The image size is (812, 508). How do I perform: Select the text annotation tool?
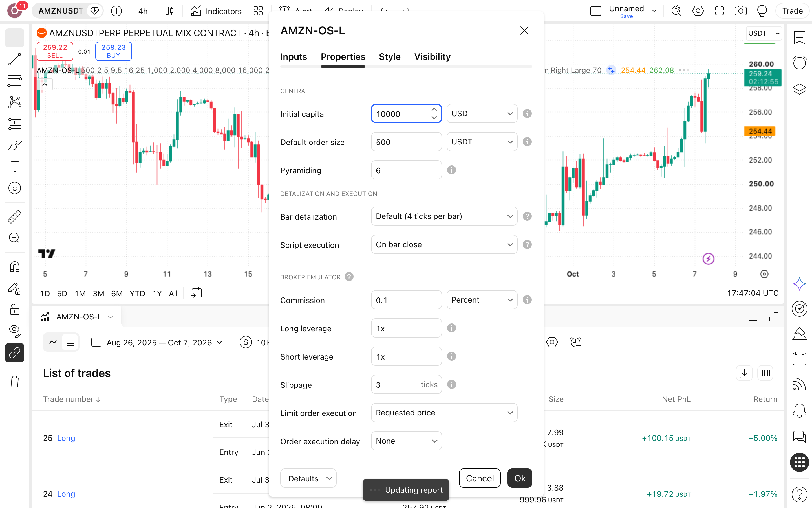[14, 167]
